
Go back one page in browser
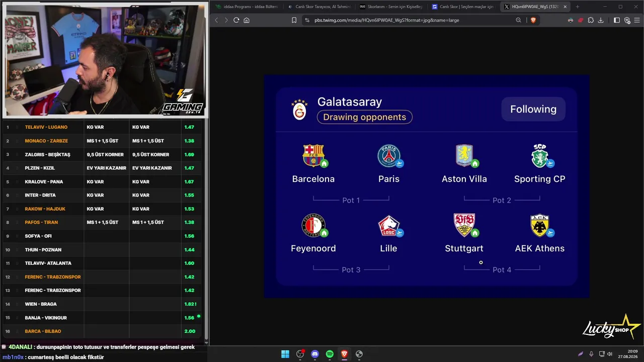tap(216, 20)
